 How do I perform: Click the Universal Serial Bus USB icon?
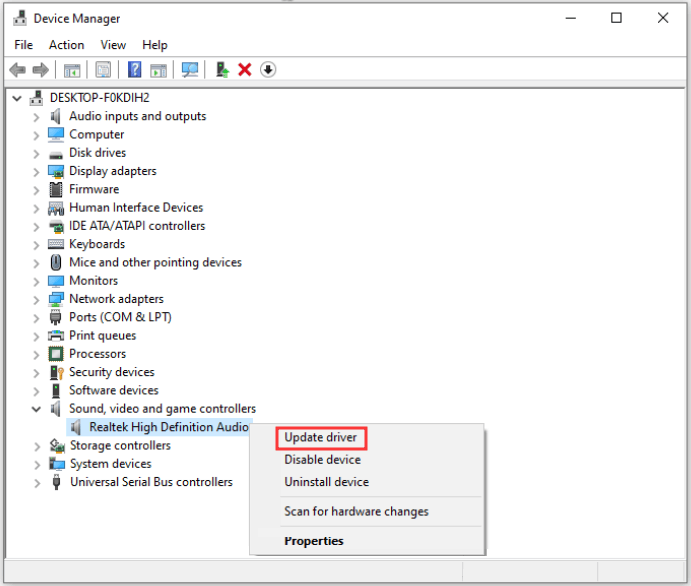[56, 482]
